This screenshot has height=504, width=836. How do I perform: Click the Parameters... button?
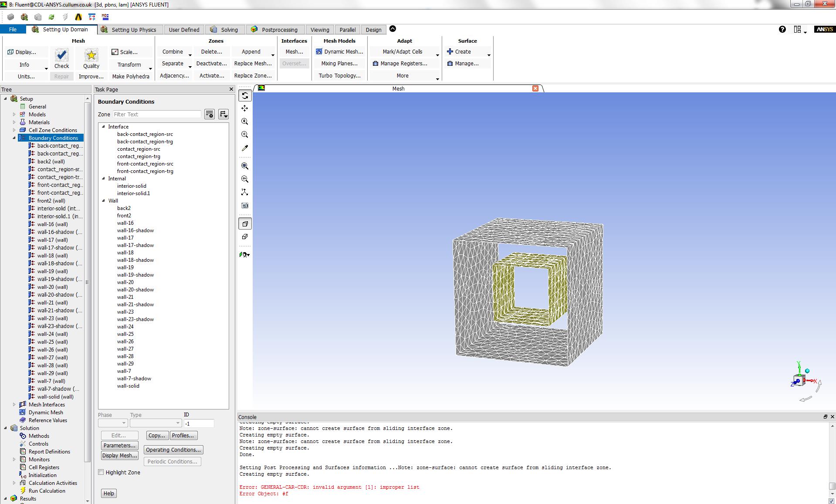point(120,446)
